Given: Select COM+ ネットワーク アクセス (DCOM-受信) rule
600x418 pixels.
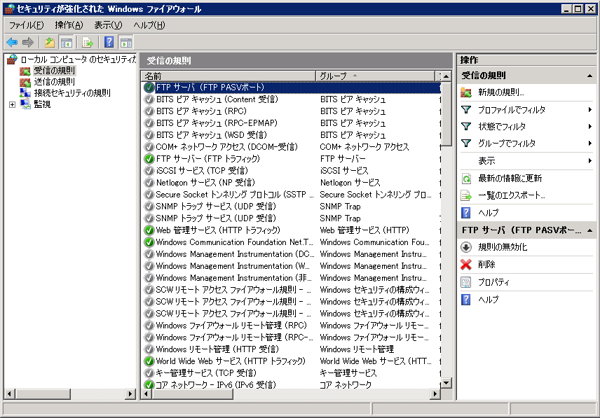Looking at the screenshot, I should pyautogui.click(x=292, y=147).
